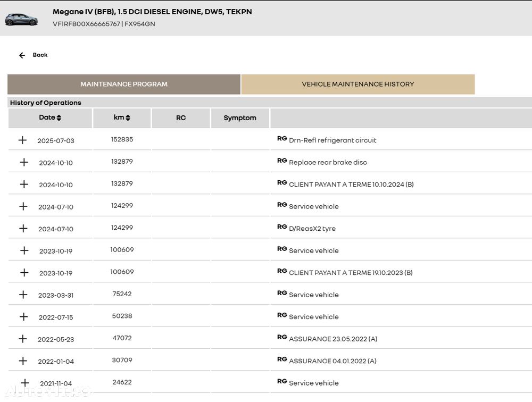
Task: Expand the ASSURANCE 23.05.2022 row
Action: [23, 339]
